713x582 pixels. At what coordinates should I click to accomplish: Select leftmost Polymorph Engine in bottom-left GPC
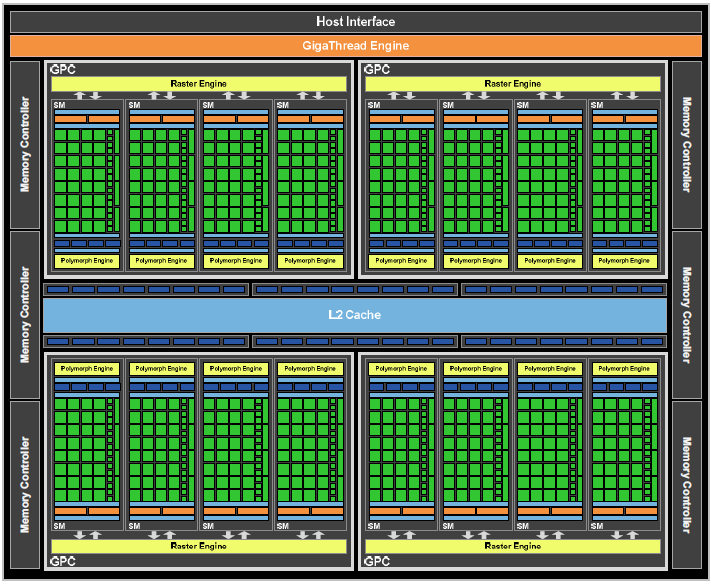[x=87, y=369]
